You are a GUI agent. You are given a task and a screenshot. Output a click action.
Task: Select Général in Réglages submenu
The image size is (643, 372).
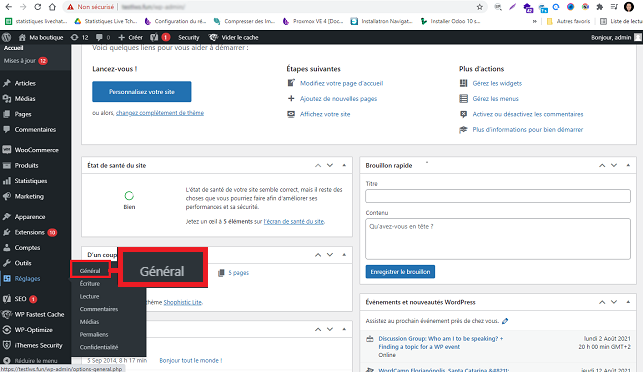click(90, 271)
